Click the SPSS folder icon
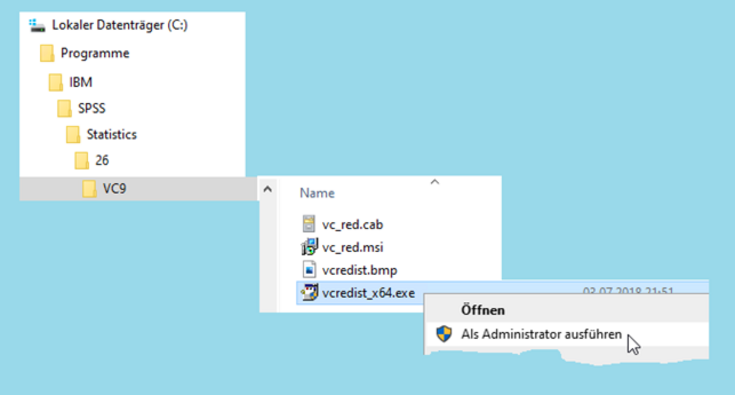The width and height of the screenshot is (735, 395). click(x=64, y=108)
